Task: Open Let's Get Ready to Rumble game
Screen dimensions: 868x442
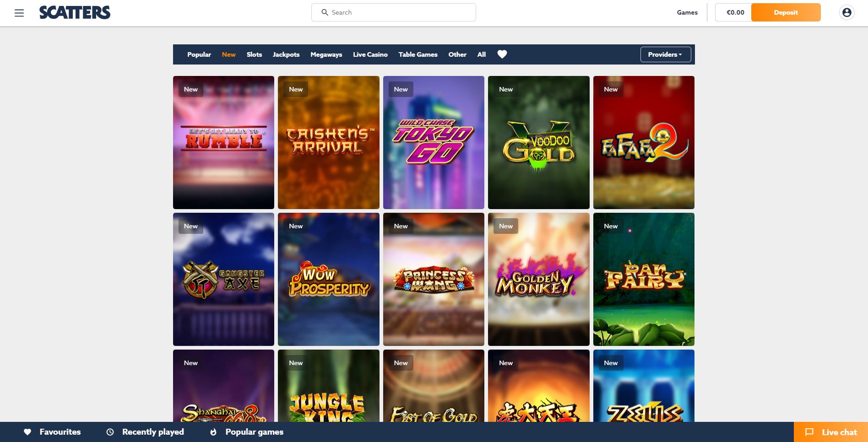Action: pyautogui.click(x=223, y=142)
